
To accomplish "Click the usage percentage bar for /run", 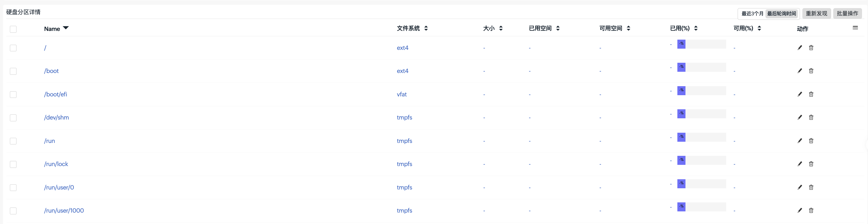I will [701, 137].
